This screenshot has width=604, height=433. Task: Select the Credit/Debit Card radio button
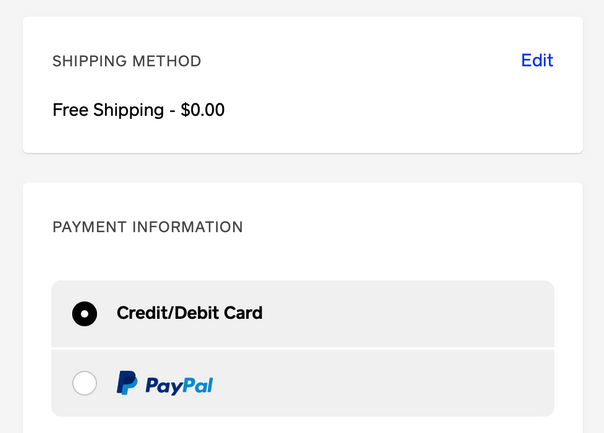click(84, 314)
